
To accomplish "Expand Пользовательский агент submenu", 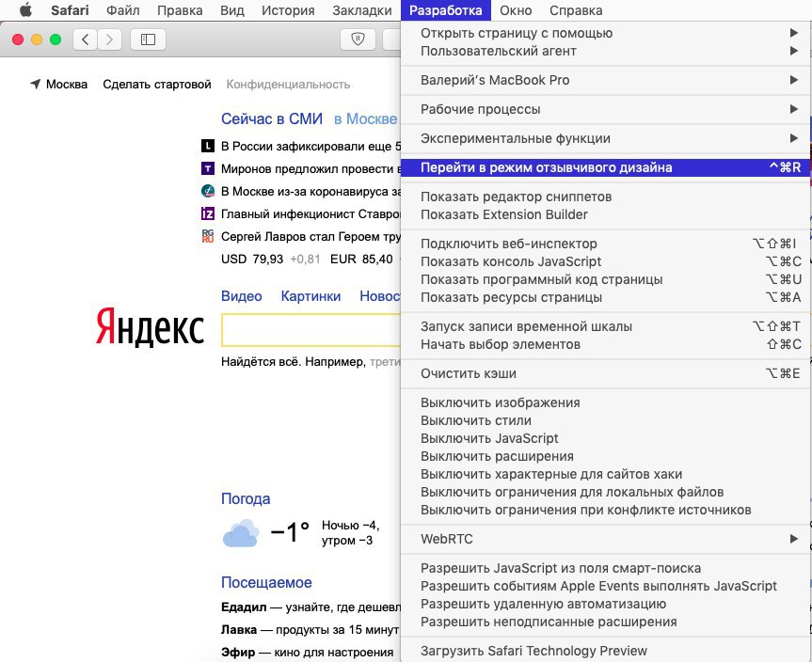I will coord(605,51).
